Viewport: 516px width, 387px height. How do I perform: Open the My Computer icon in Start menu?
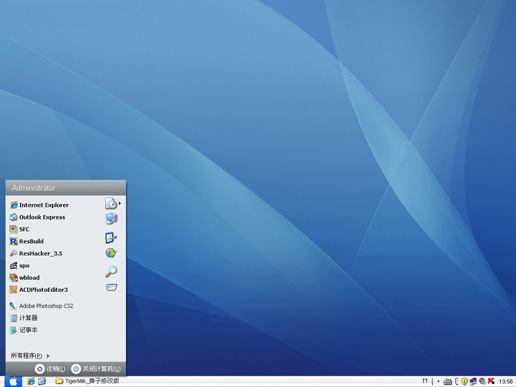[x=111, y=219]
